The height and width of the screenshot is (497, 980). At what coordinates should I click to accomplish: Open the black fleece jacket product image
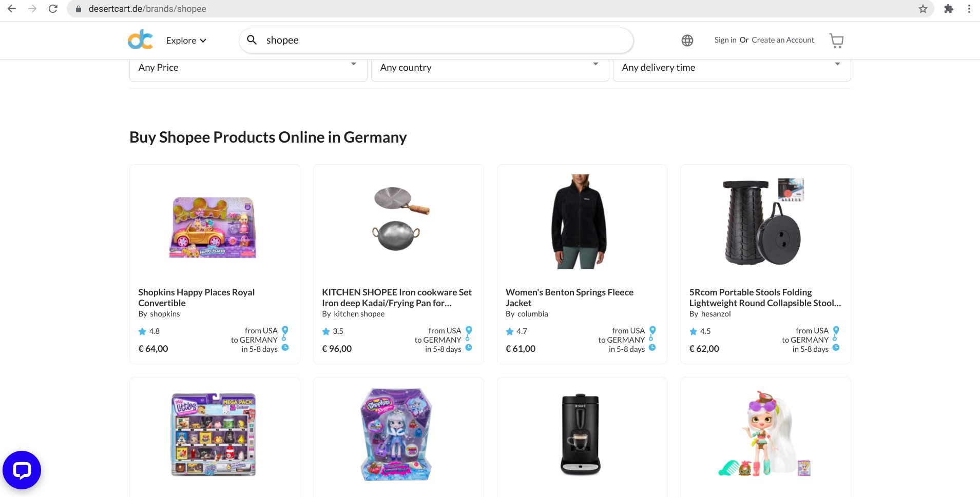[580, 222]
